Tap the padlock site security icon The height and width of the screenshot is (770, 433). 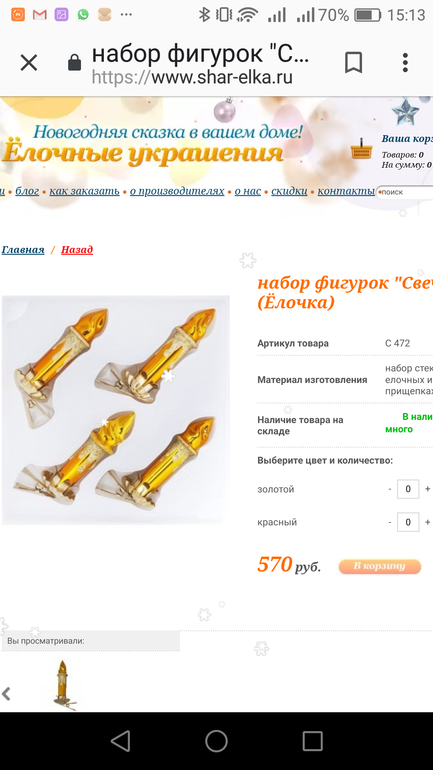coord(74,62)
